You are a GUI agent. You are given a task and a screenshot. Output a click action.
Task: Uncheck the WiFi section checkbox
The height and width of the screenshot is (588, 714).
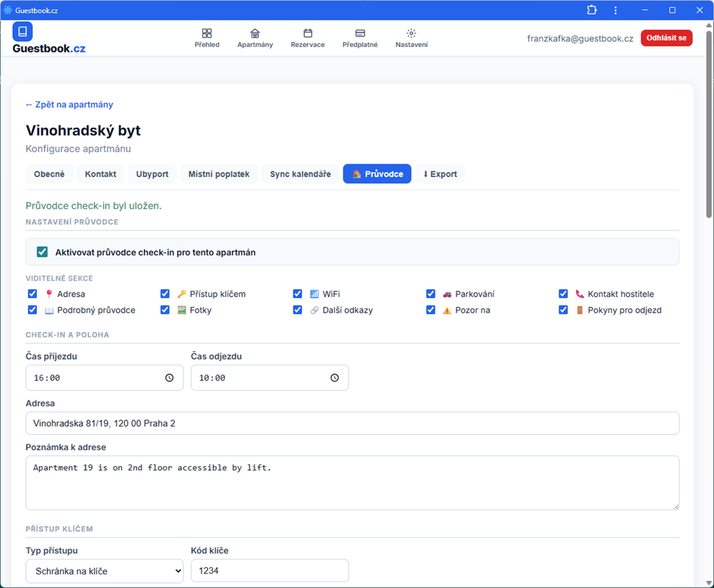pyautogui.click(x=297, y=293)
